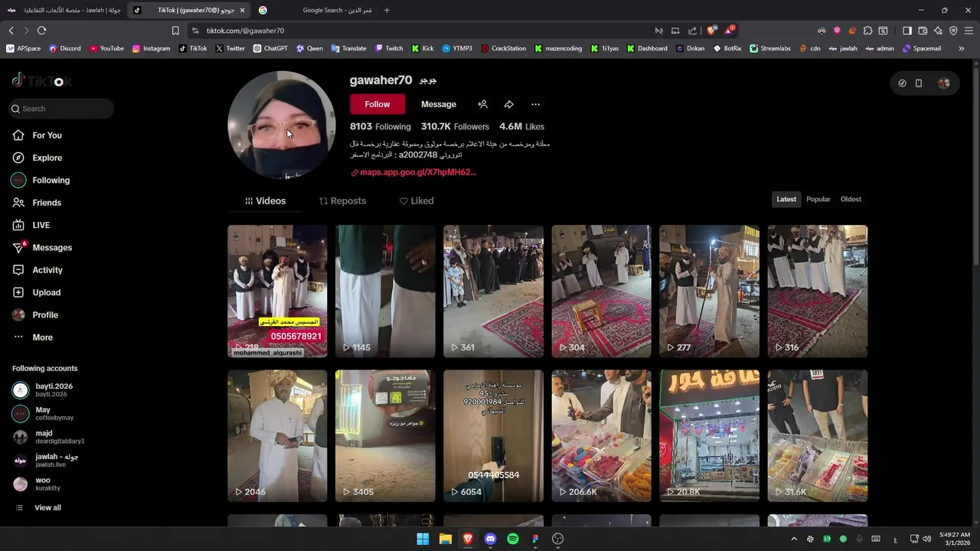Switch to the Liked tab

coord(416,201)
